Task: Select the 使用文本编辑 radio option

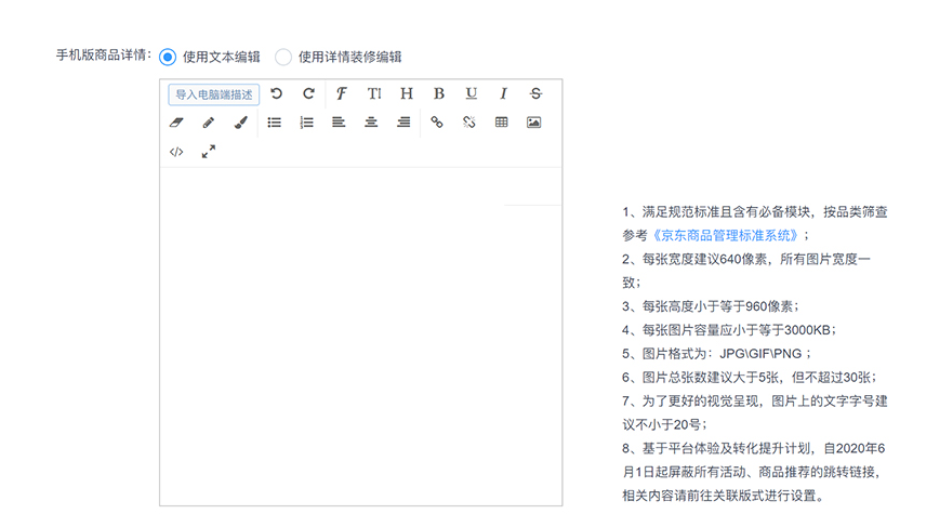Action: click(x=167, y=57)
